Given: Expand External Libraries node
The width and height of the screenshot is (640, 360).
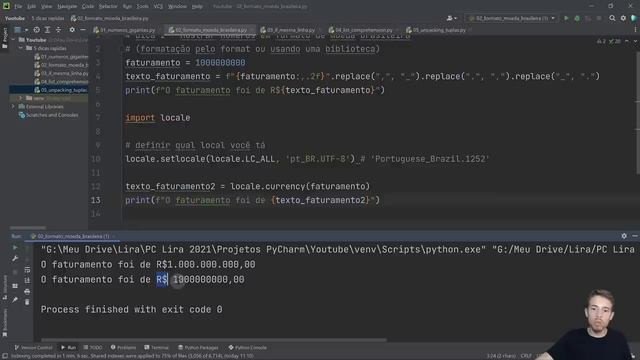Looking at the screenshot, I should point(13,107).
